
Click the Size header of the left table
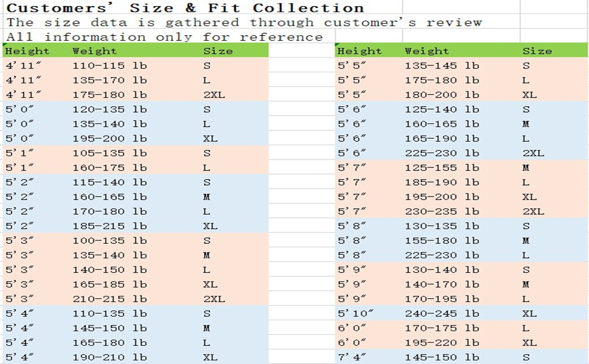218,51
